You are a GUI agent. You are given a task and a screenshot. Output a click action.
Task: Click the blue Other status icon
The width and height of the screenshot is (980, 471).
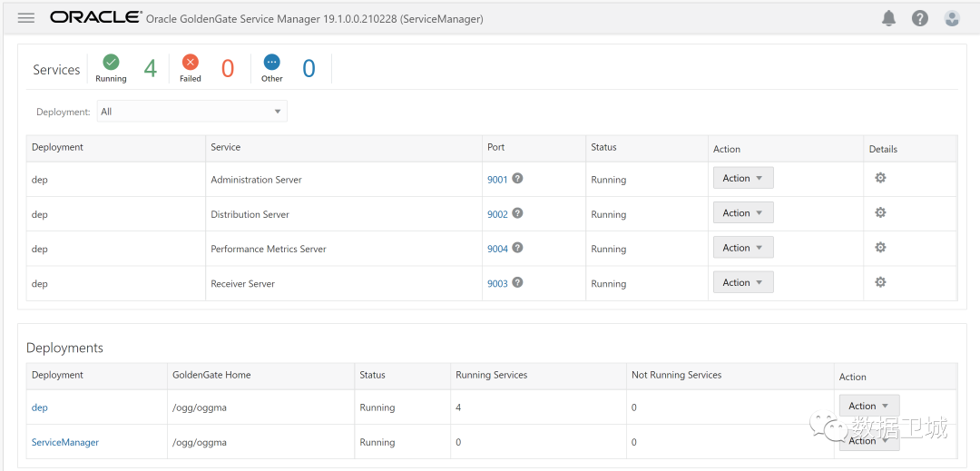(272, 62)
